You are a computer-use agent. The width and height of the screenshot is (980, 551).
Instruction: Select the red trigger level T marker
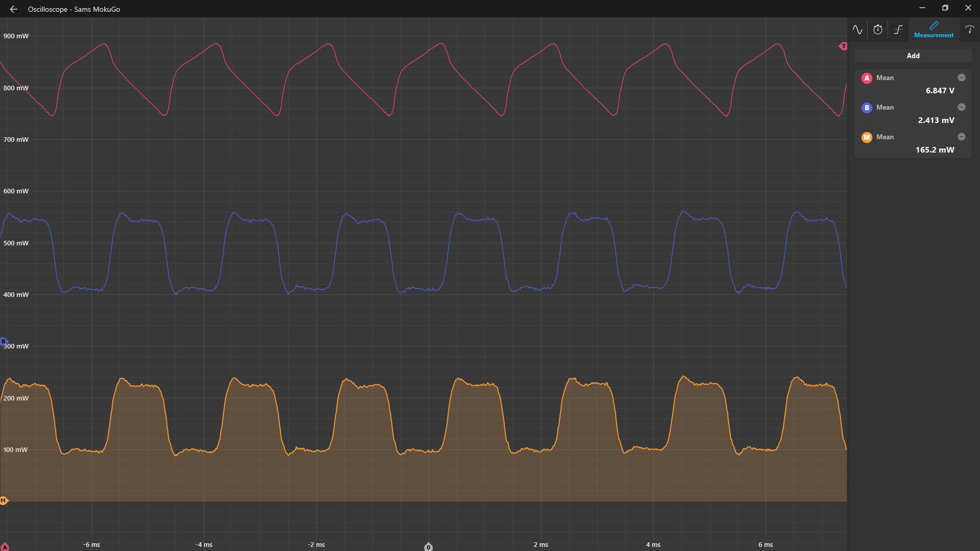pos(843,46)
